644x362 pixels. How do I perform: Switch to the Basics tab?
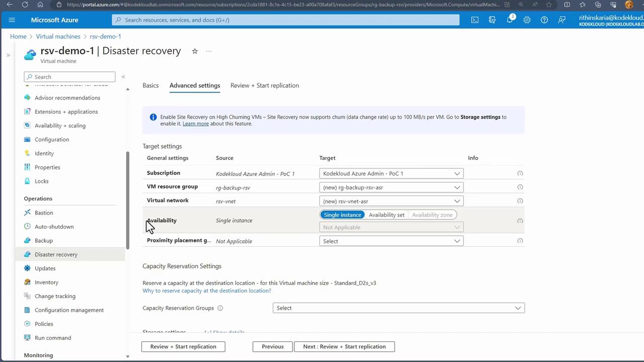pos(150,85)
